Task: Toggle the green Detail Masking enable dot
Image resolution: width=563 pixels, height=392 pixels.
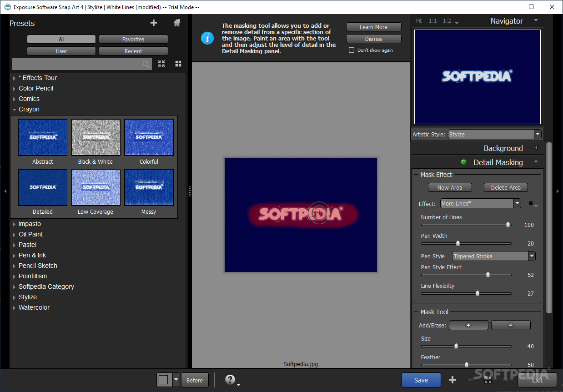Action: [x=464, y=162]
